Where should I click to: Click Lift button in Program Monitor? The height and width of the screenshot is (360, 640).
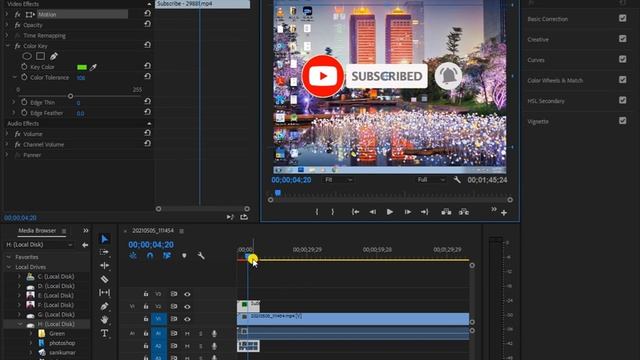tap(446, 212)
